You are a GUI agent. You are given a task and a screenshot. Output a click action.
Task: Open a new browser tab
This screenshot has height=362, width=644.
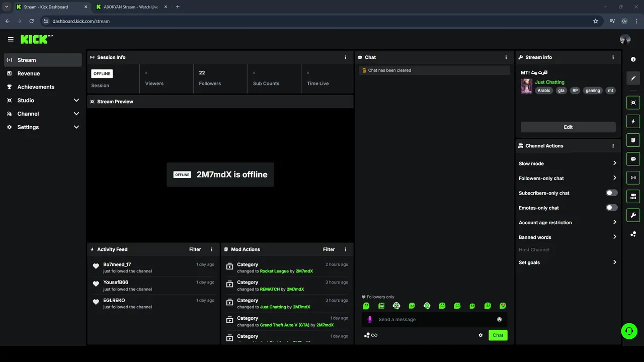tap(178, 7)
